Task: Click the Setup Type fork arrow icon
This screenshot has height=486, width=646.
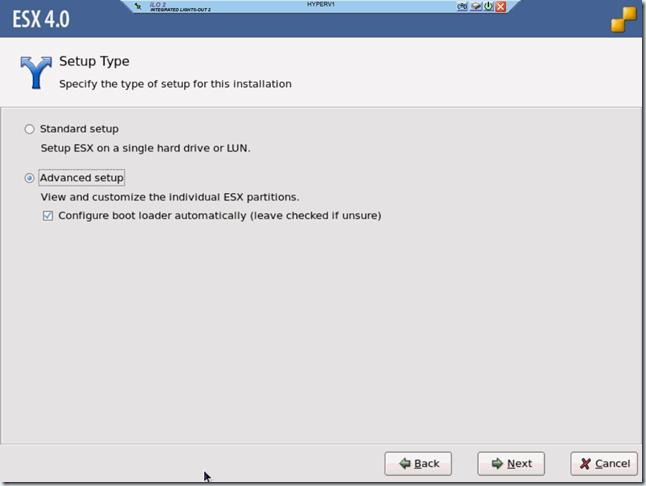Action: 36,72
